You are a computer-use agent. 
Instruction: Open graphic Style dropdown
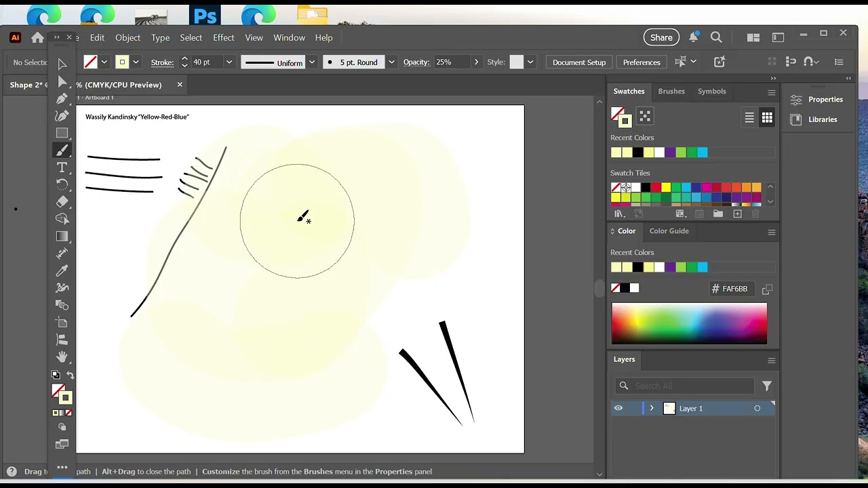coord(530,62)
